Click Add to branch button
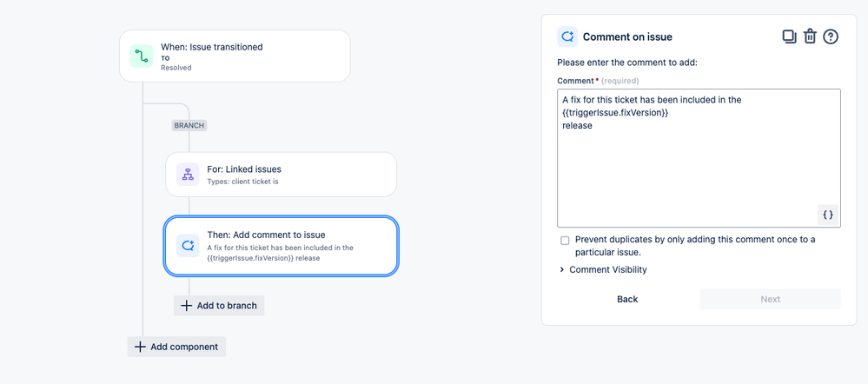868x384 pixels. coord(219,306)
